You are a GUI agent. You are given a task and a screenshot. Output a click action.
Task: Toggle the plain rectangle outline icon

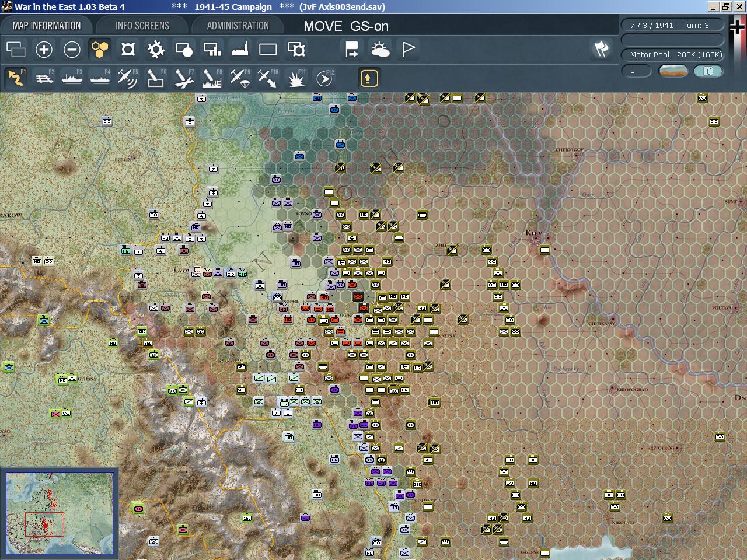pos(268,50)
